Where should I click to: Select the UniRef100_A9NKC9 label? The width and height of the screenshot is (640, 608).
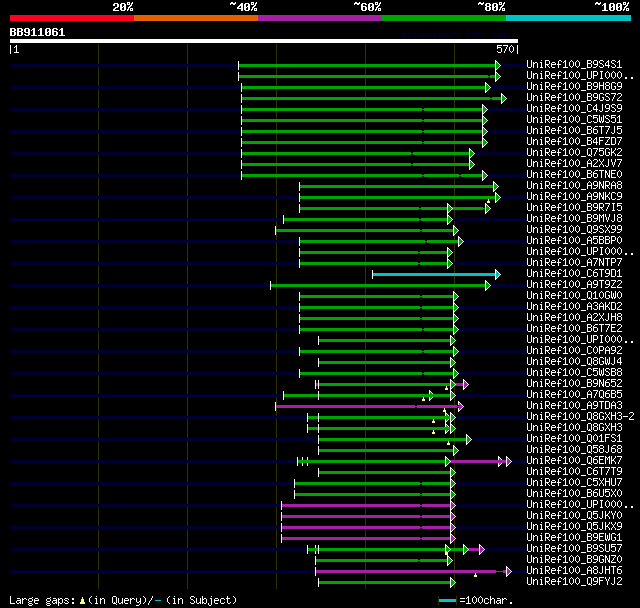574,197
